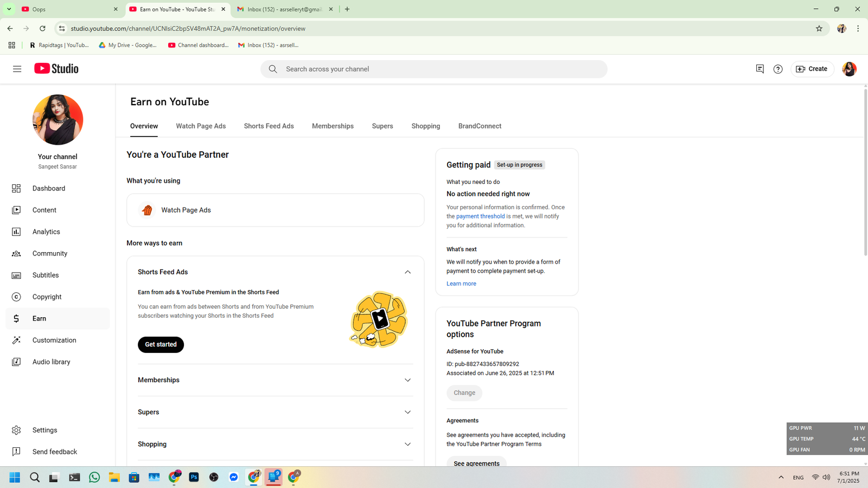Switch to the Shopping tab

tap(426, 126)
